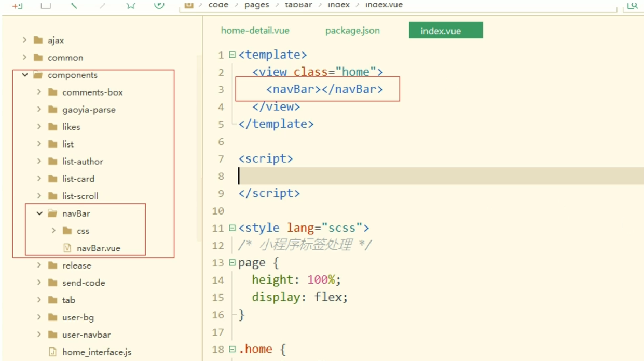This screenshot has height=361, width=644.
Task: Expand the comments-box folder chevron
Action: (x=39, y=92)
